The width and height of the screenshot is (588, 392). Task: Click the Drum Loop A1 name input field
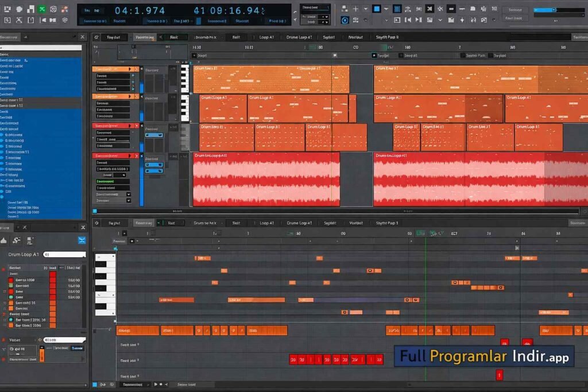click(64, 254)
